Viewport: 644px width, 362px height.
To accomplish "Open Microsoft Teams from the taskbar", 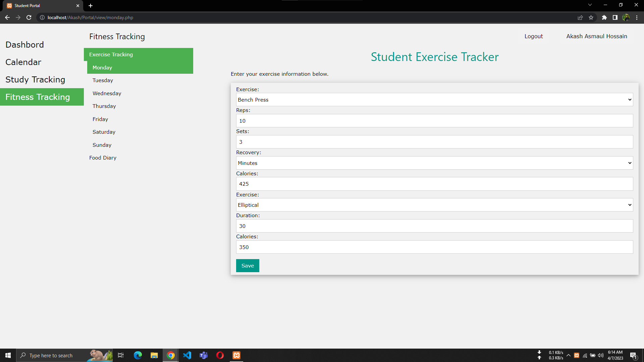I will [204, 355].
